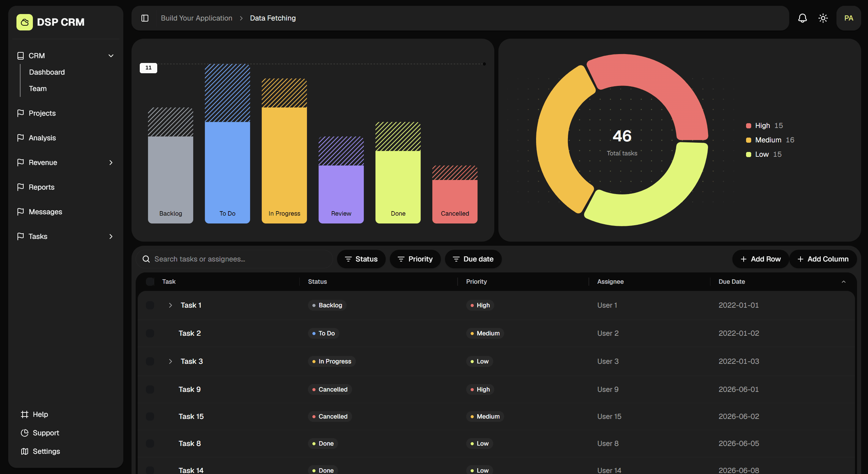
Task: Collapse the CRM section chevron
Action: [x=111, y=56]
